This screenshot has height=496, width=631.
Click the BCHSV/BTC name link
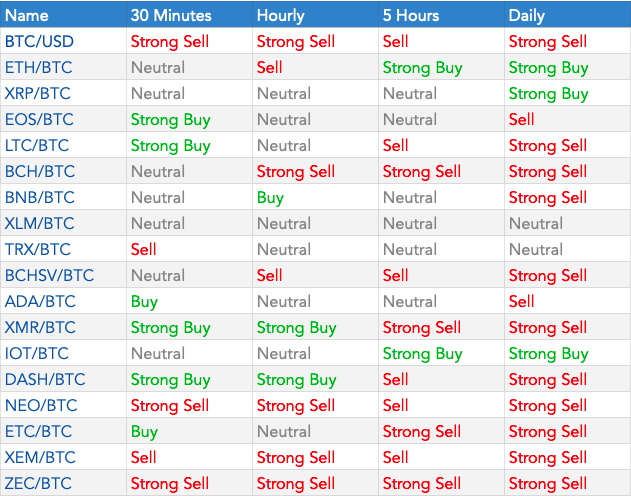[49, 275]
